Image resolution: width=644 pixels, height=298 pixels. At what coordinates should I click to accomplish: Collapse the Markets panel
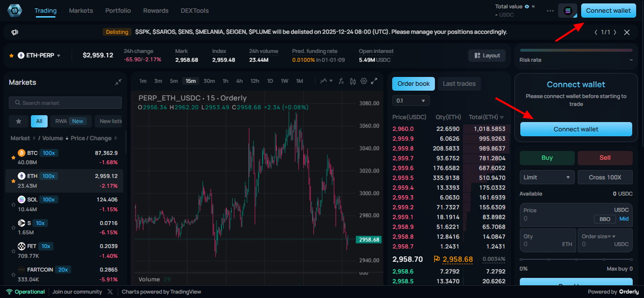(118, 82)
